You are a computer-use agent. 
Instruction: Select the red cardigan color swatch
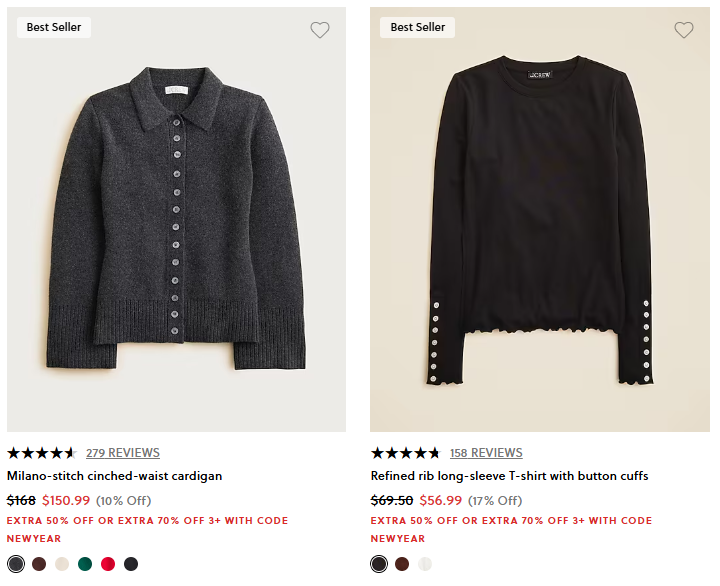[108, 564]
